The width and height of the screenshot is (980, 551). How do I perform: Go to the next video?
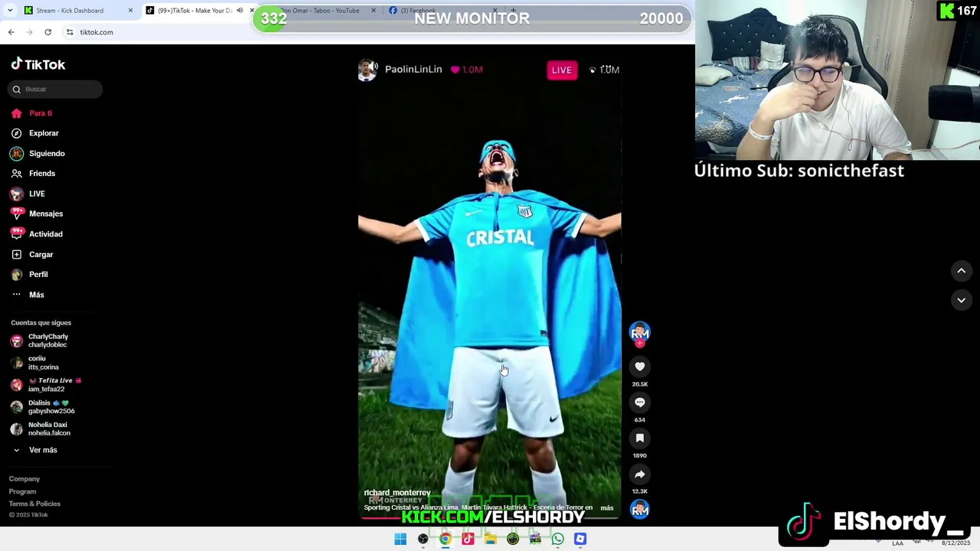pos(961,301)
